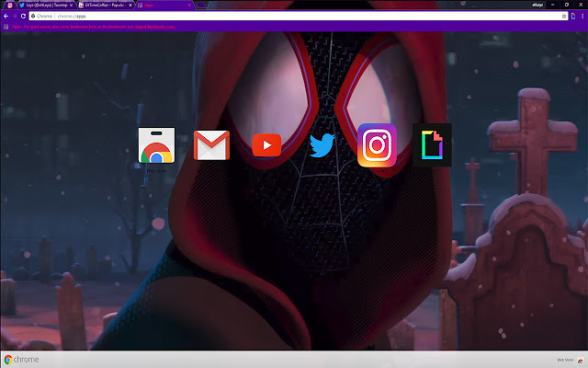Viewport: 588px width, 368px height.
Task: Reload the current page
Action: pos(23,17)
